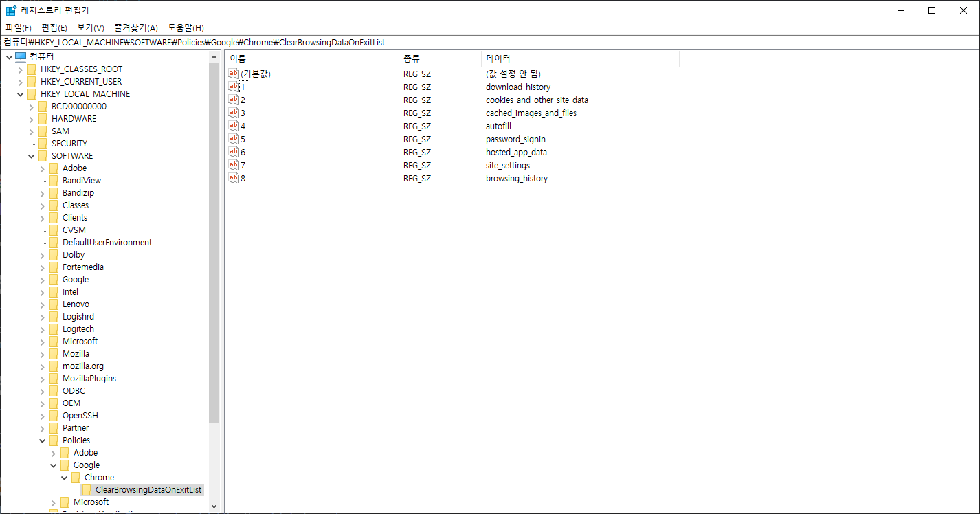Click the Mozilla folder icon

(54, 353)
